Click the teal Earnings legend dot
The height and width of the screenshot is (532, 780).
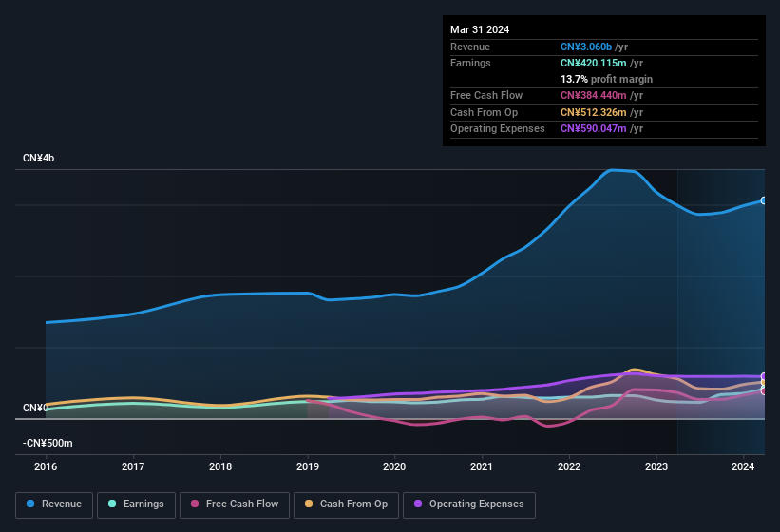coord(113,504)
